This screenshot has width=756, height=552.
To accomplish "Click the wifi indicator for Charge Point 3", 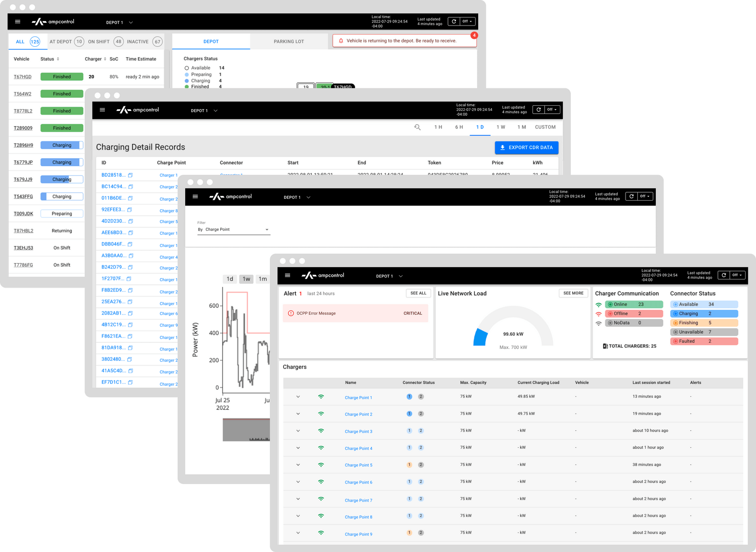I will (x=321, y=431).
